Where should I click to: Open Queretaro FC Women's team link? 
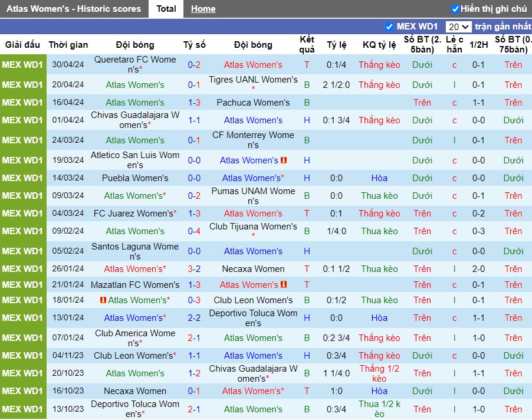point(135,64)
